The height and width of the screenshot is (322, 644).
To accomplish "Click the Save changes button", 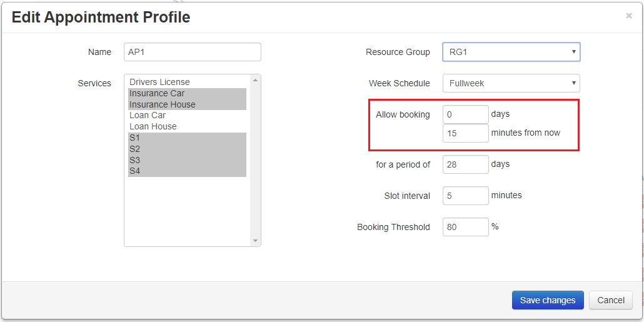I will 548,300.
